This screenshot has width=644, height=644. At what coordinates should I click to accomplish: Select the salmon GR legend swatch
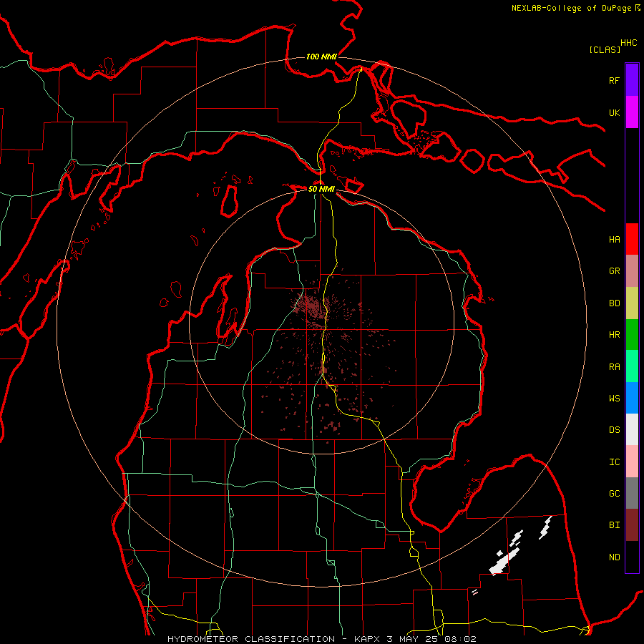pyautogui.click(x=632, y=271)
